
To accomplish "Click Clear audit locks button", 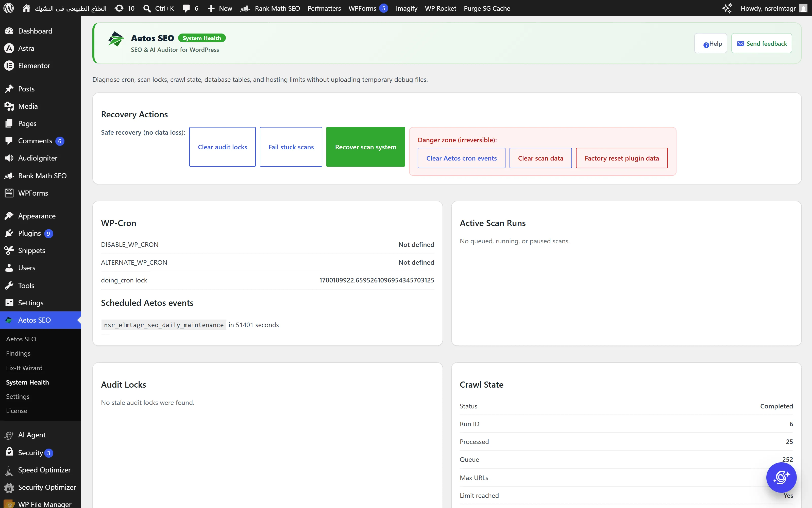I will point(223,147).
